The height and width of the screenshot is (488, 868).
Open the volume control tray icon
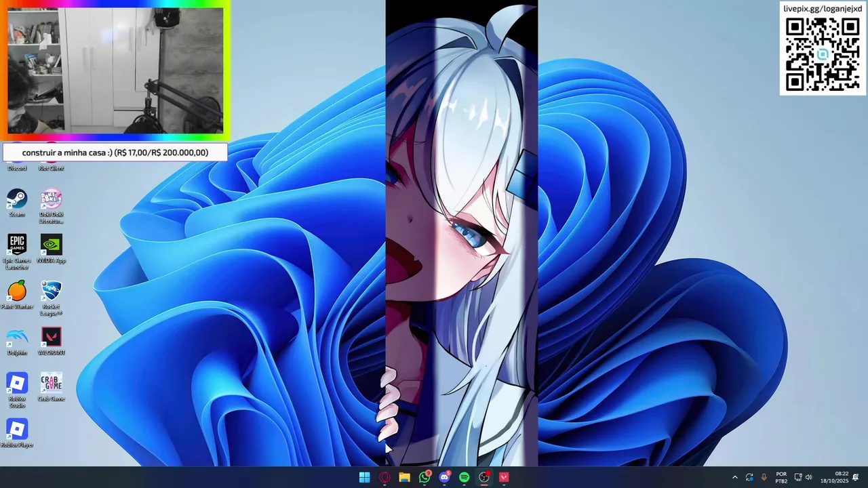coord(808,477)
